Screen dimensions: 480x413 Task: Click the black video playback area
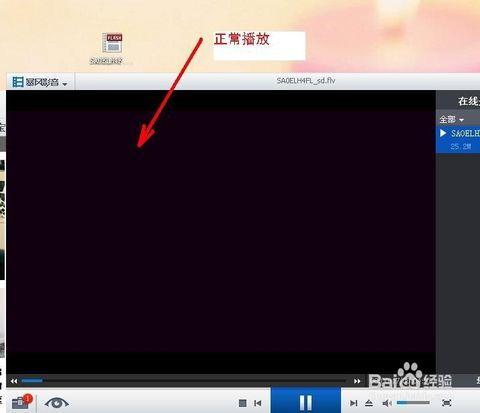click(x=221, y=232)
